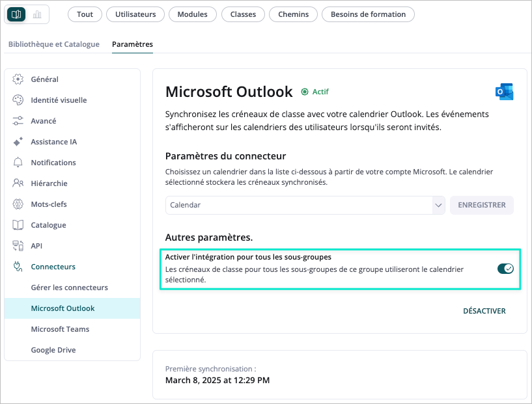
Task: Click the Mots-clefs icon in sidebar
Action: (x=18, y=204)
